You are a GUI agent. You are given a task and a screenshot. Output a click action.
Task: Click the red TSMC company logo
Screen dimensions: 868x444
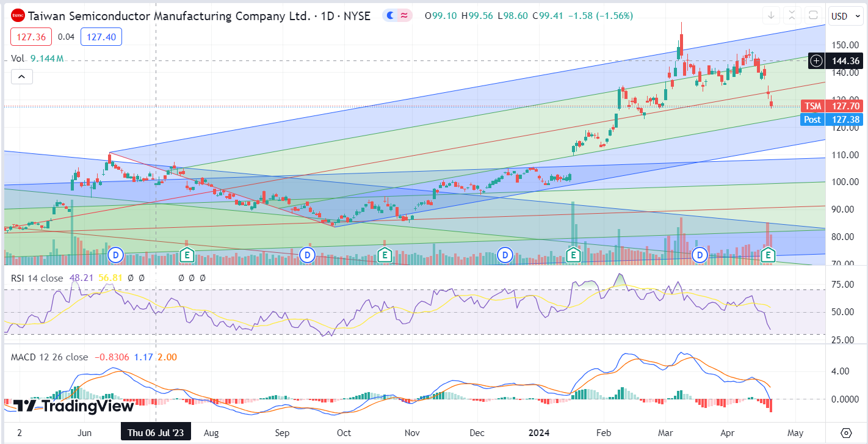click(x=18, y=16)
